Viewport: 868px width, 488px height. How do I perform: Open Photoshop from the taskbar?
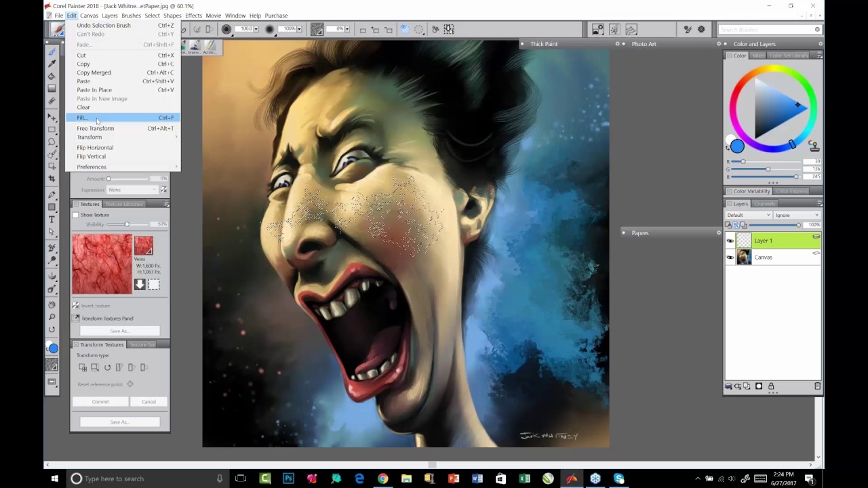(288, 479)
